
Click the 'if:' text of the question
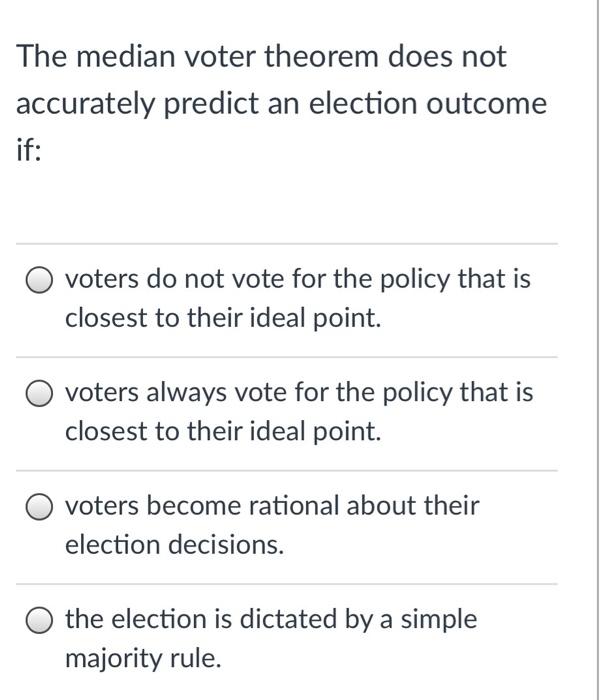[26, 151]
